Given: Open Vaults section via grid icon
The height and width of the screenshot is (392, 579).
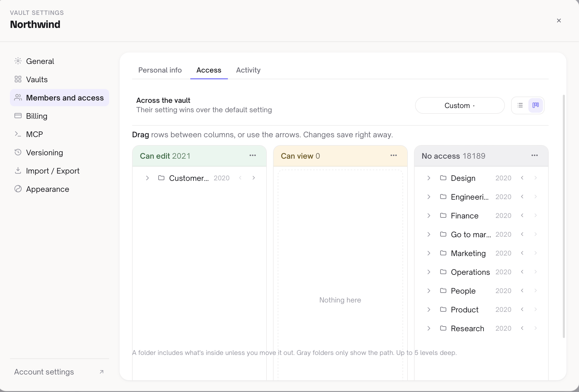Looking at the screenshot, I should (18, 79).
